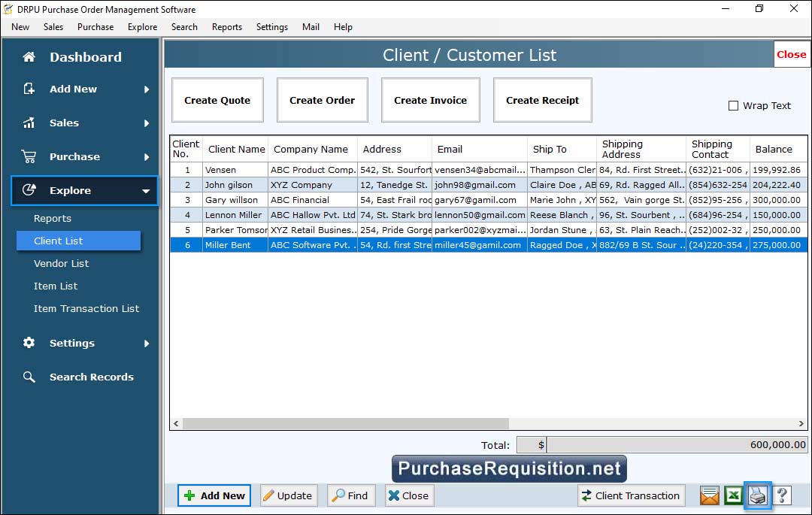Click the Purchase cart icon
812x515 pixels.
coord(29,156)
